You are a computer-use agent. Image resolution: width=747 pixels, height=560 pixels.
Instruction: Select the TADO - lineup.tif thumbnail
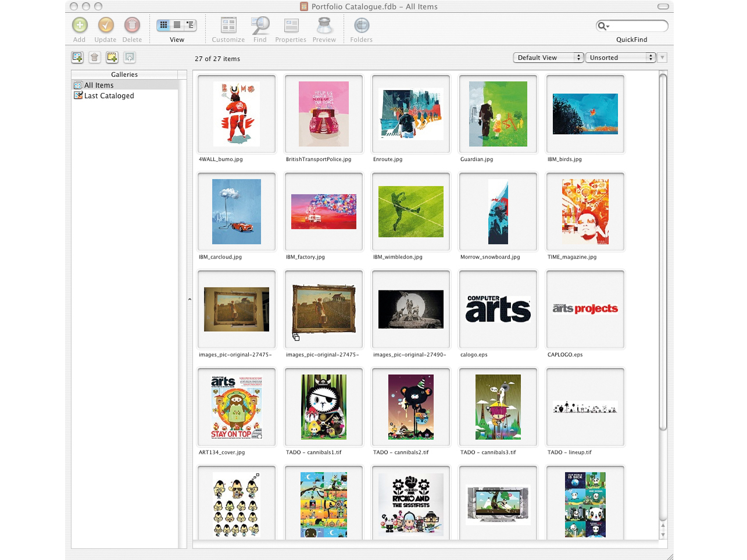pyautogui.click(x=585, y=407)
